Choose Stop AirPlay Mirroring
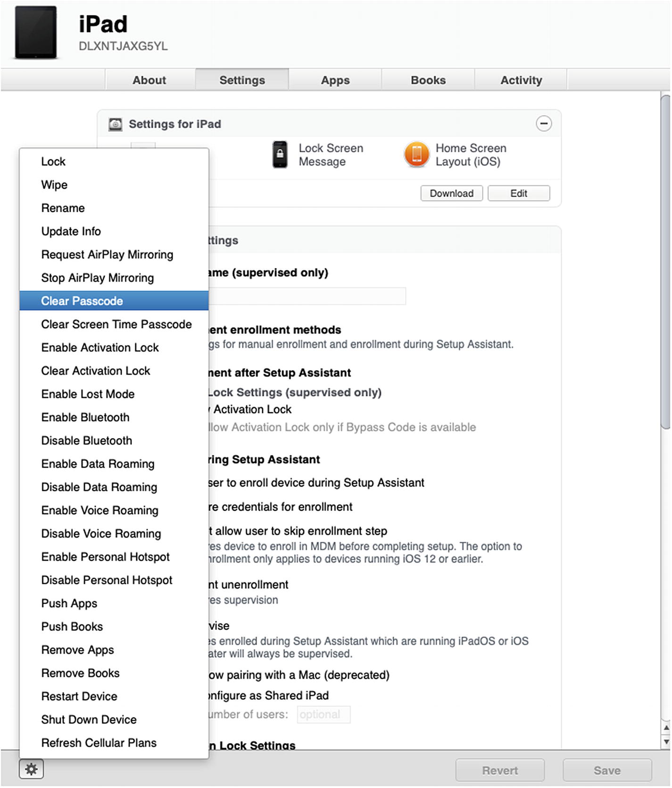672x788 pixels. [114, 278]
